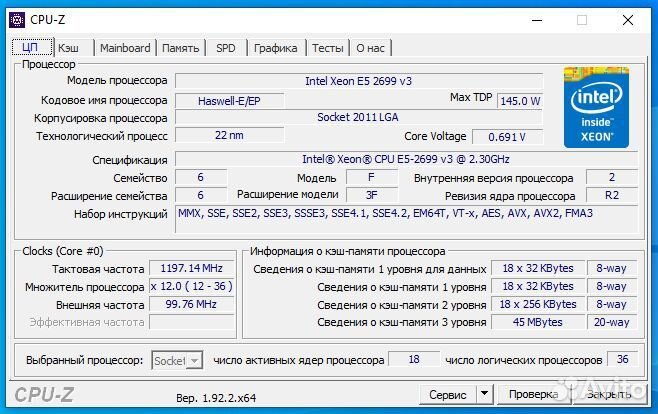Switch to the Кэш tab

coord(68,48)
